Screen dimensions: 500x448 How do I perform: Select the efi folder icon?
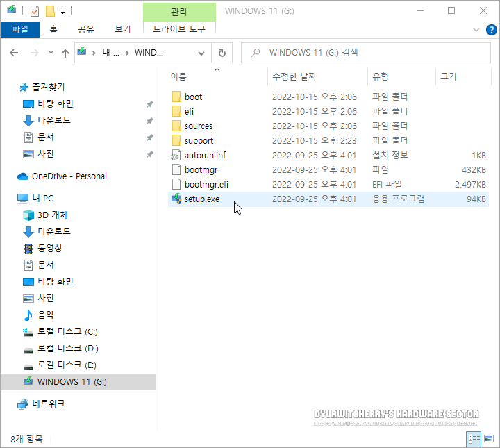pos(176,111)
